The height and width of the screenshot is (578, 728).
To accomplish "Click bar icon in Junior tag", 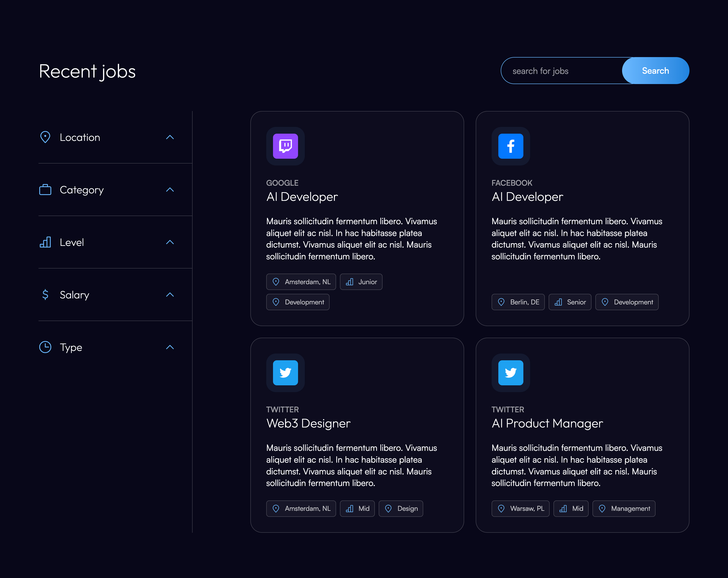I will coord(350,282).
